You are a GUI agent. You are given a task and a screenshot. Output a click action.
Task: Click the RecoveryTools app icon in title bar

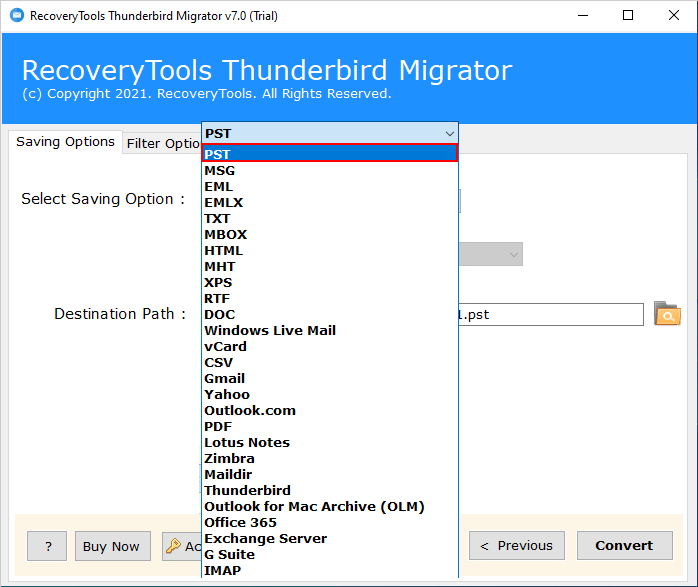click(17, 16)
